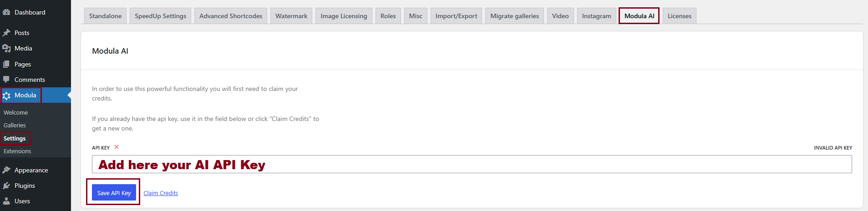The width and height of the screenshot is (868, 211).
Task: Click the Pages document icon
Action: [x=6, y=64]
